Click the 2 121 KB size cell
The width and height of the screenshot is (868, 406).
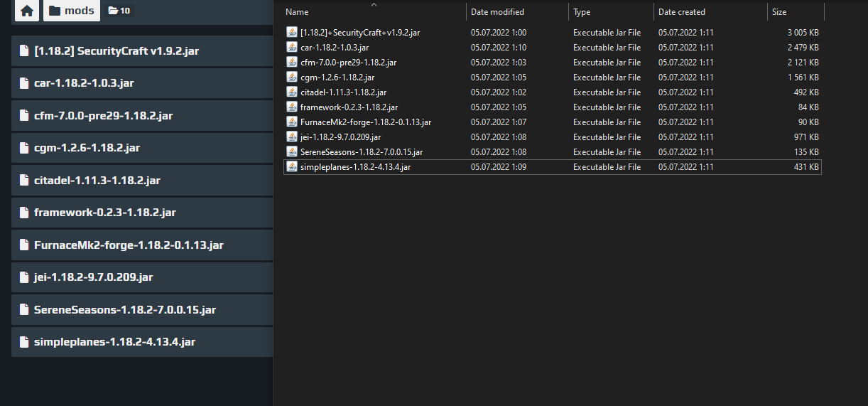(803, 63)
